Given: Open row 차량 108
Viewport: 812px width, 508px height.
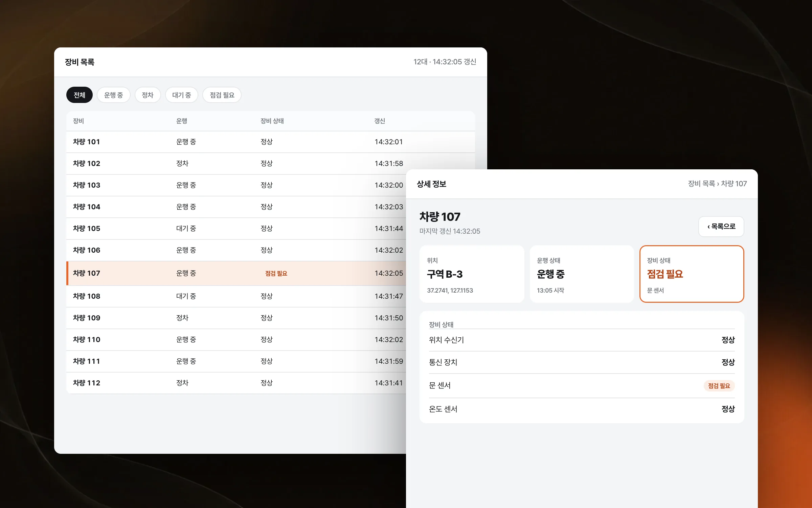Looking at the screenshot, I should point(236,296).
